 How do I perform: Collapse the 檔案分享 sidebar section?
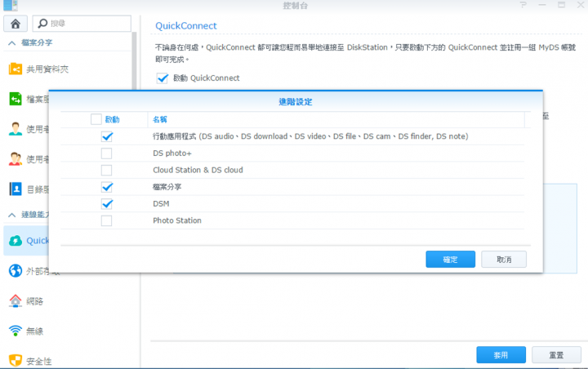click(x=12, y=43)
